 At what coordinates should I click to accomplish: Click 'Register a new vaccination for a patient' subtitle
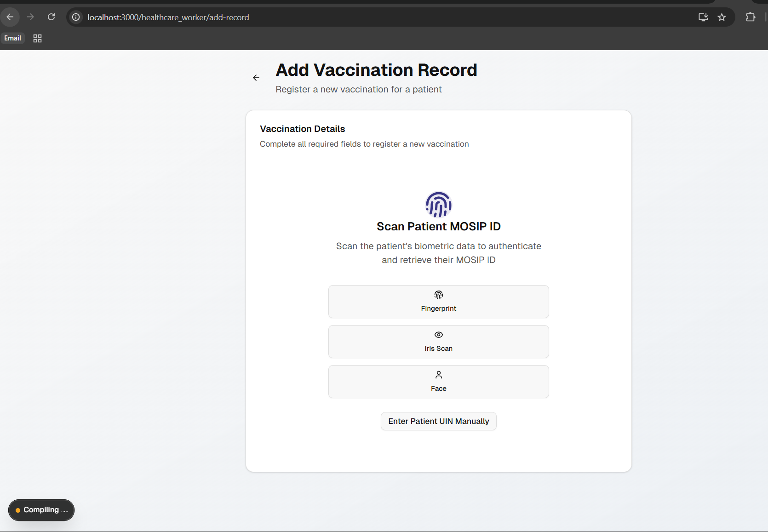pos(359,89)
